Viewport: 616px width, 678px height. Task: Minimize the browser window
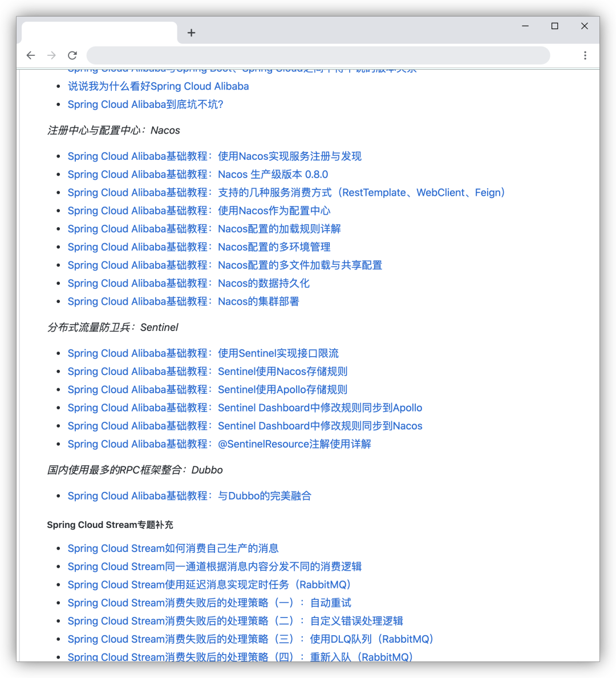525,26
